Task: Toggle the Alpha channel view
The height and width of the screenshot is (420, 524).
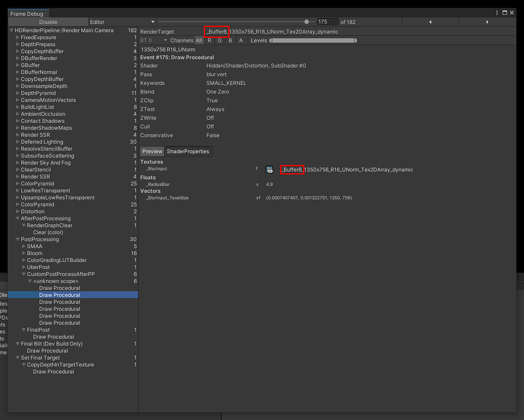Action: pos(241,40)
